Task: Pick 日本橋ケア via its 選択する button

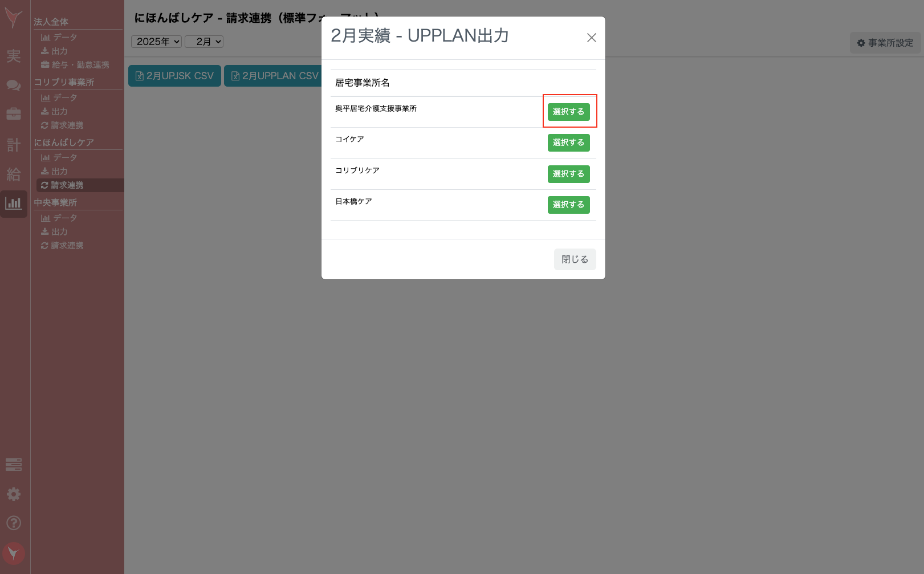Action: (x=568, y=205)
